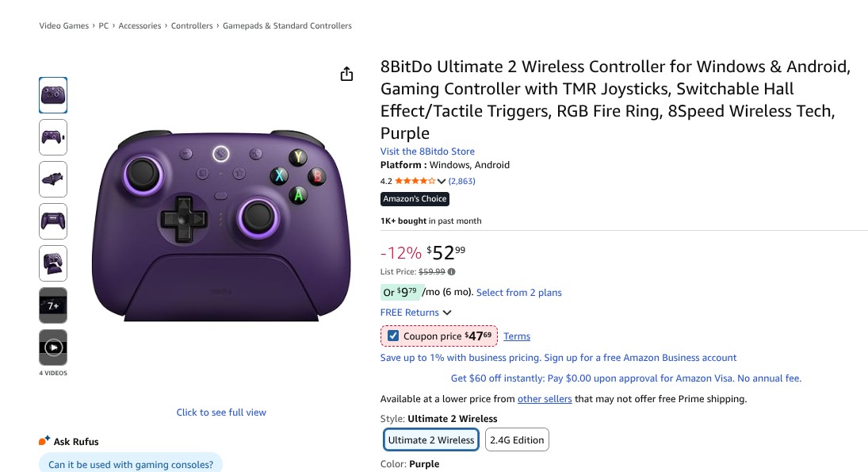
Task: Click 'Can it be used with gaming consoles?' suggestion
Action: click(x=131, y=465)
